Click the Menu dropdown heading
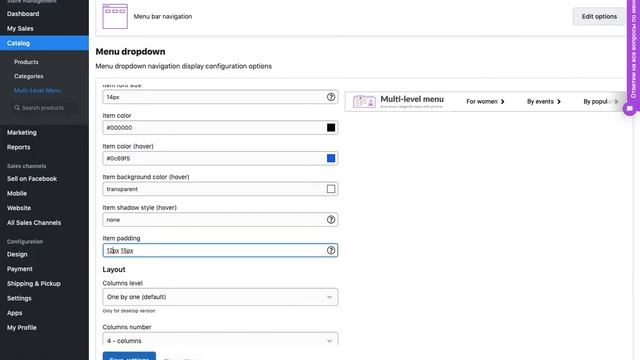The image size is (640, 360). pos(130,51)
